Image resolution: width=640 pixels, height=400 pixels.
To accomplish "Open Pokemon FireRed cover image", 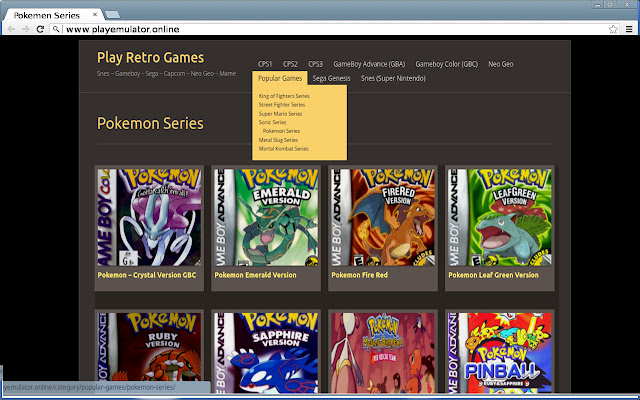I will (383, 218).
